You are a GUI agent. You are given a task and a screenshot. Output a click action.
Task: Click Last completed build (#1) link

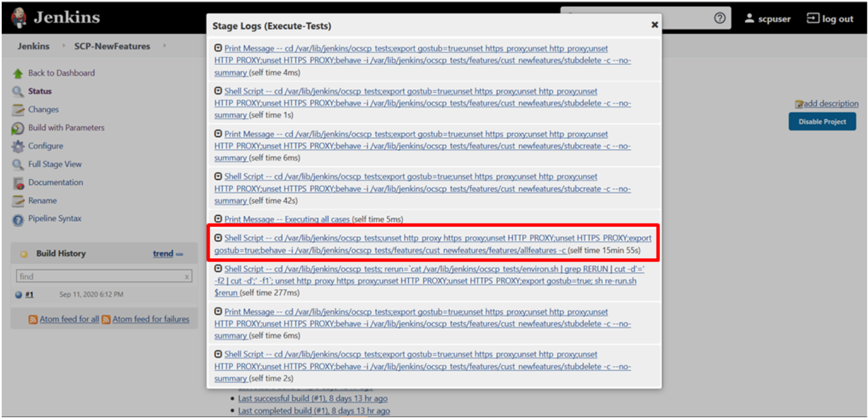coord(314,411)
